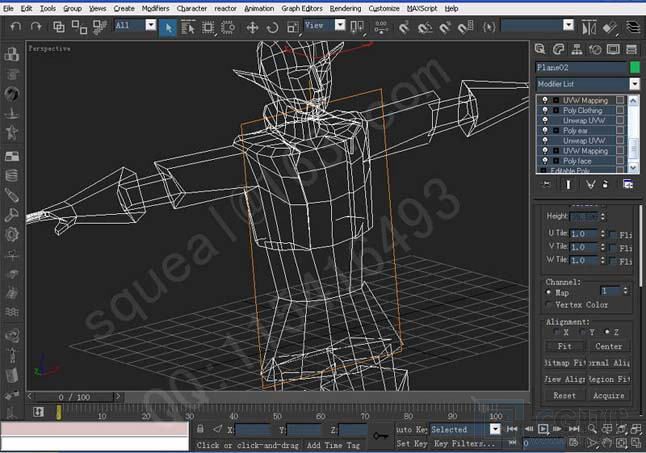This screenshot has width=646, height=453.
Task: Click the Undo arrow in toolbar
Action: pos(16,27)
